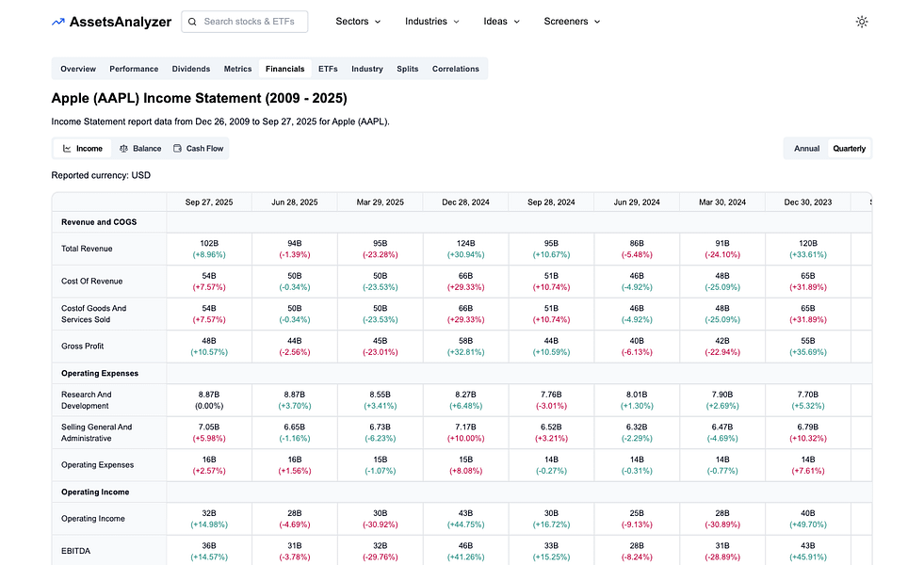
Task: Open the Screeners chevron icon
Action: pyautogui.click(x=596, y=21)
